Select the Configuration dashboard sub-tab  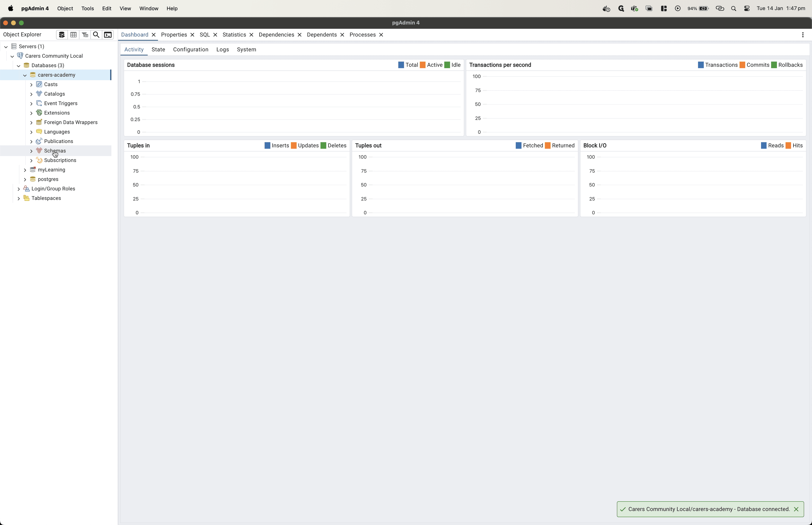point(191,49)
